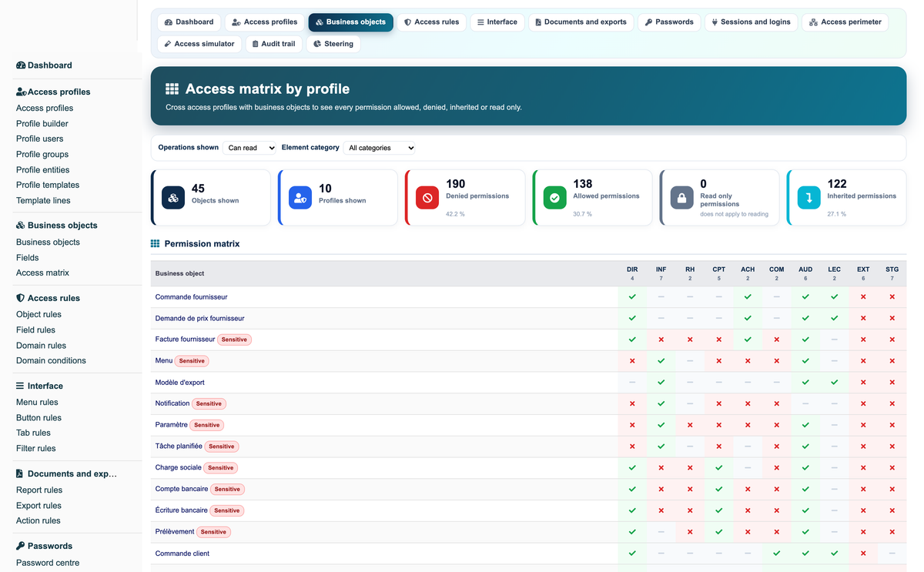Click the red cross for Facture fournisseur INF

click(x=661, y=340)
